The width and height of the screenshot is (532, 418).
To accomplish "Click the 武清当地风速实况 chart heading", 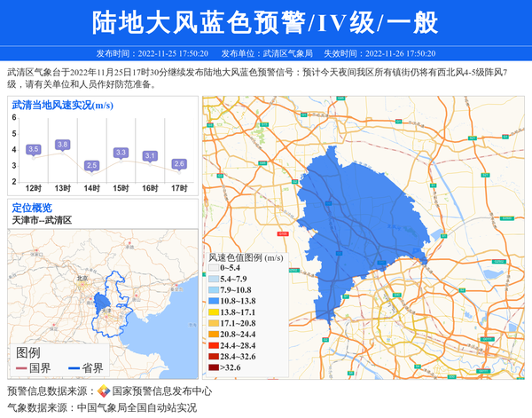I will click(x=62, y=105).
